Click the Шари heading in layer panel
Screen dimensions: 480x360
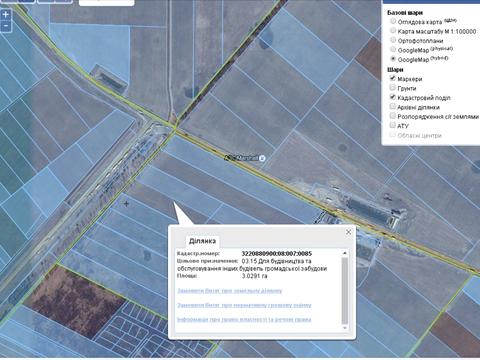tap(395, 70)
